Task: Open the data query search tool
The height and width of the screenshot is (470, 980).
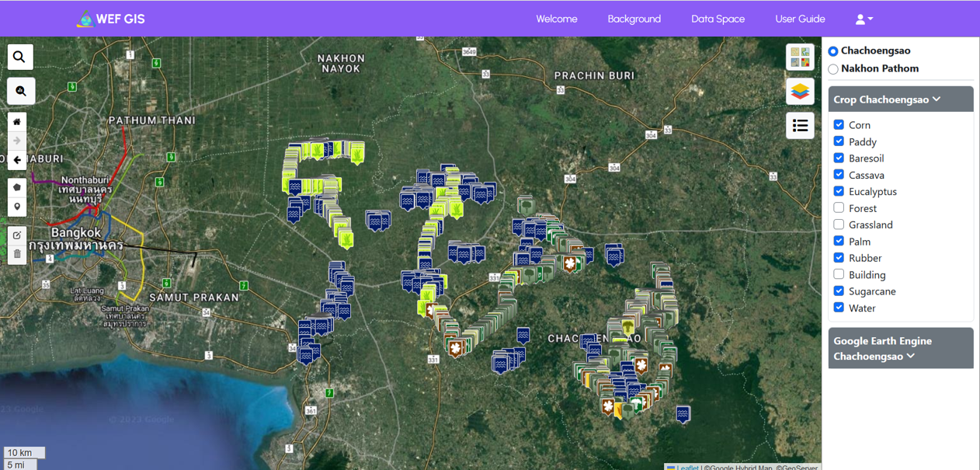Action: (x=20, y=91)
